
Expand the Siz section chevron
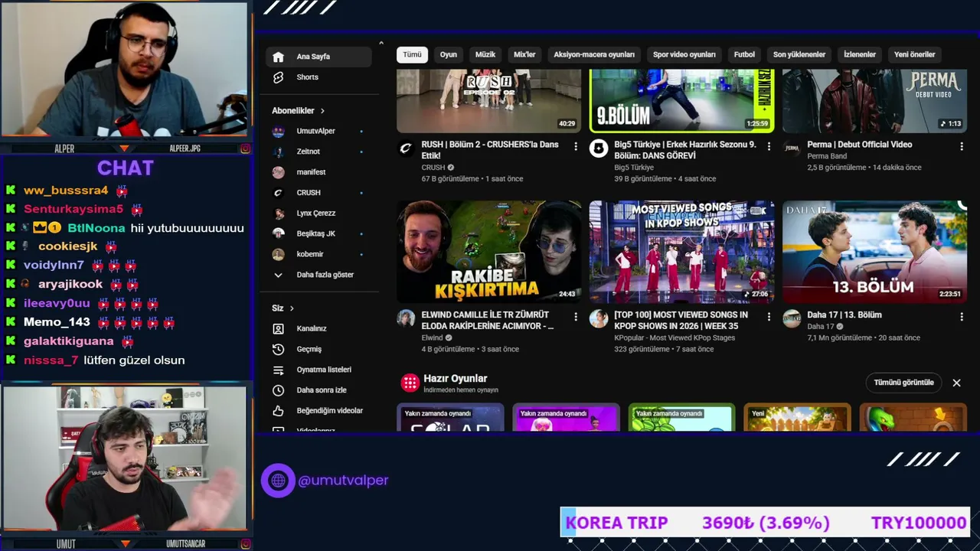pyautogui.click(x=292, y=308)
